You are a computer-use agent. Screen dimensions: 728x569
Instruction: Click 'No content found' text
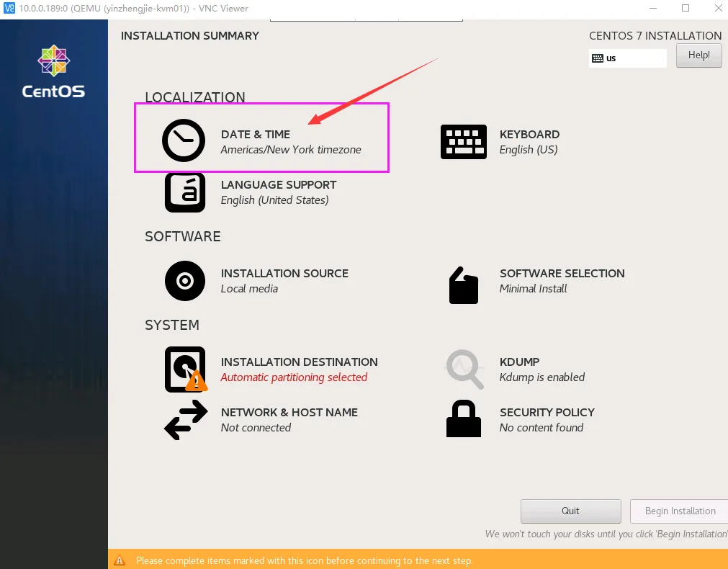(541, 428)
